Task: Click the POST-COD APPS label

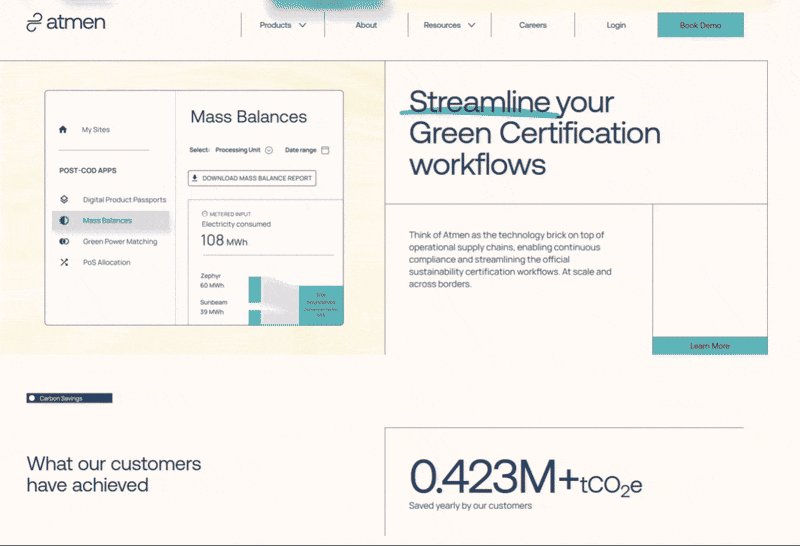Action: pyautogui.click(x=88, y=170)
